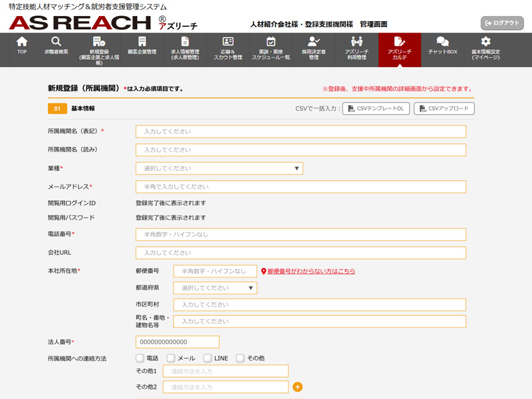The height and width of the screenshot is (399, 532).
Task: Check the その他 contact method checkbox
Action: click(x=240, y=358)
